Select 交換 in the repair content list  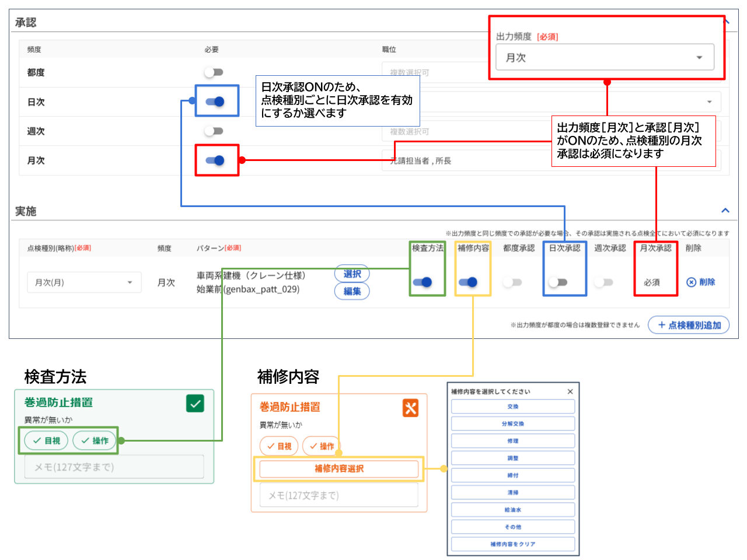coord(512,406)
